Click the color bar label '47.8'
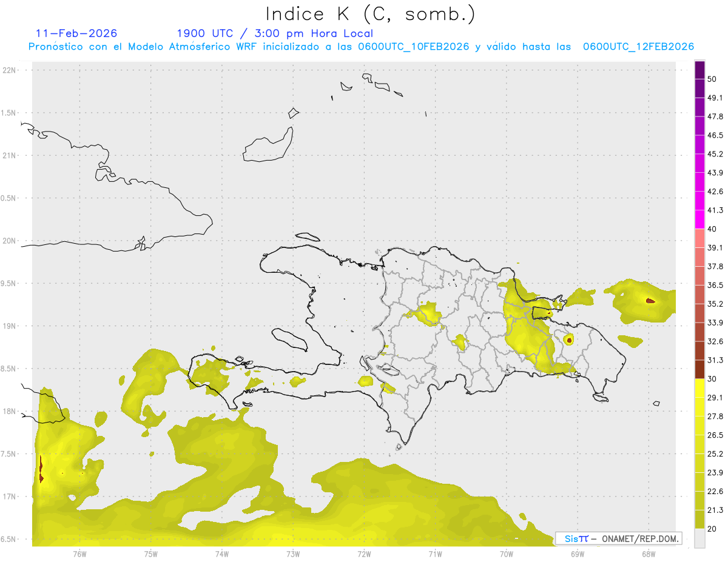 [x=715, y=116]
